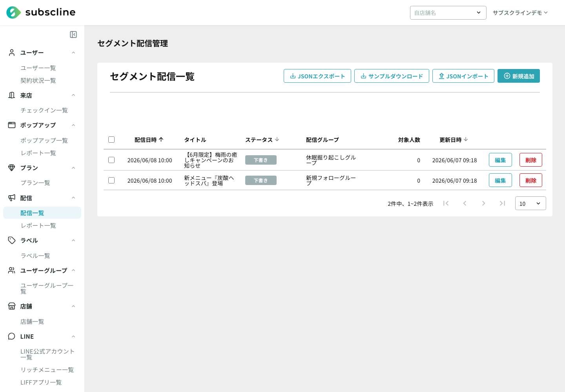Toggle the select-all checkbox in table header
The width and height of the screenshot is (565, 392).
(x=111, y=140)
